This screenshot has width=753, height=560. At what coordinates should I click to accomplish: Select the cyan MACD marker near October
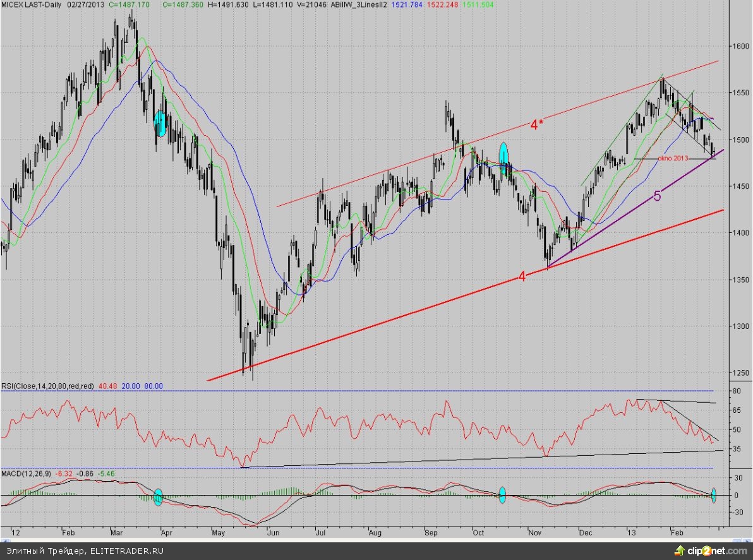tap(502, 495)
